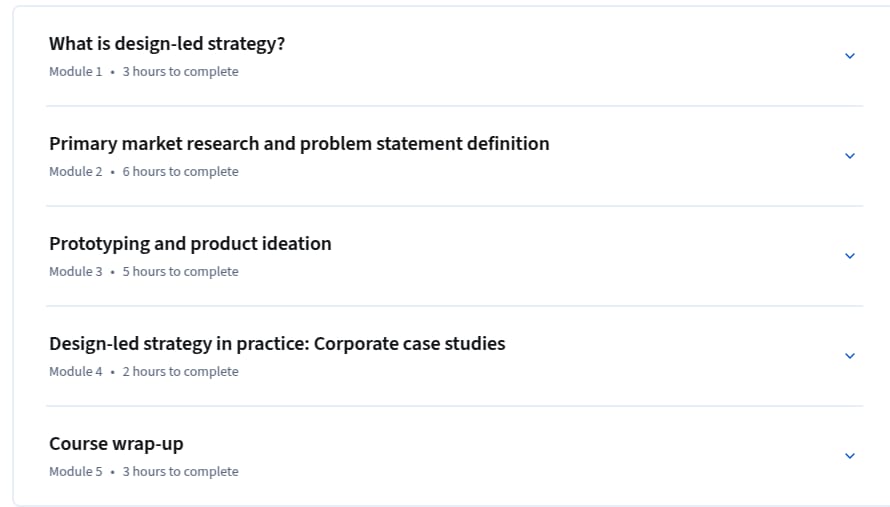Screen dimensions: 890x507
Task: Click '6 hours to complete' text
Action: pos(180,171)
